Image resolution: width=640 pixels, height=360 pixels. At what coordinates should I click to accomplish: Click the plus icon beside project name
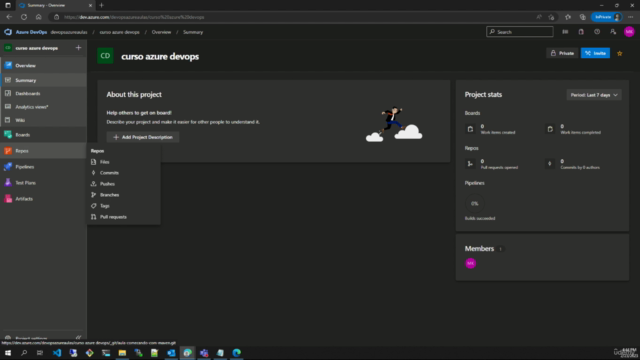coord(78,48)
